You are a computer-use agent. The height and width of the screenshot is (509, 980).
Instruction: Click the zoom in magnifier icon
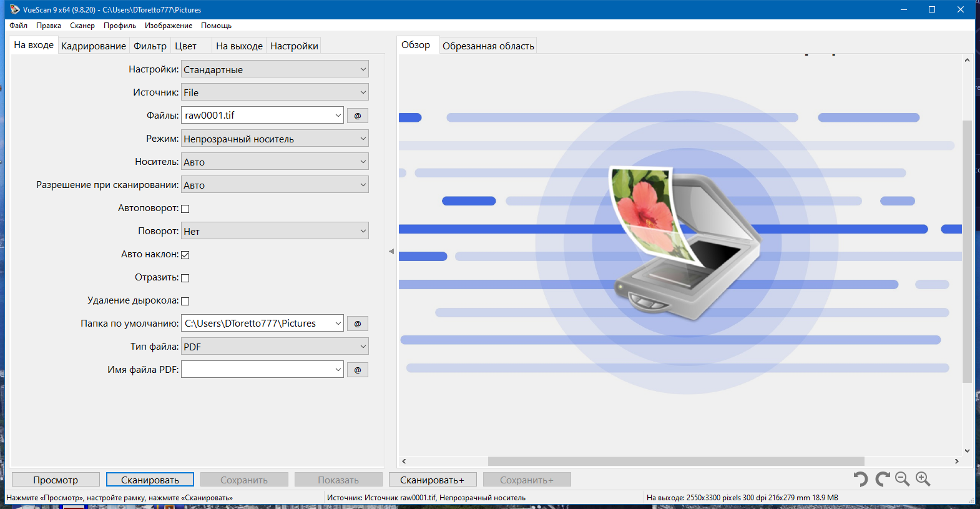tap(923, 479)
